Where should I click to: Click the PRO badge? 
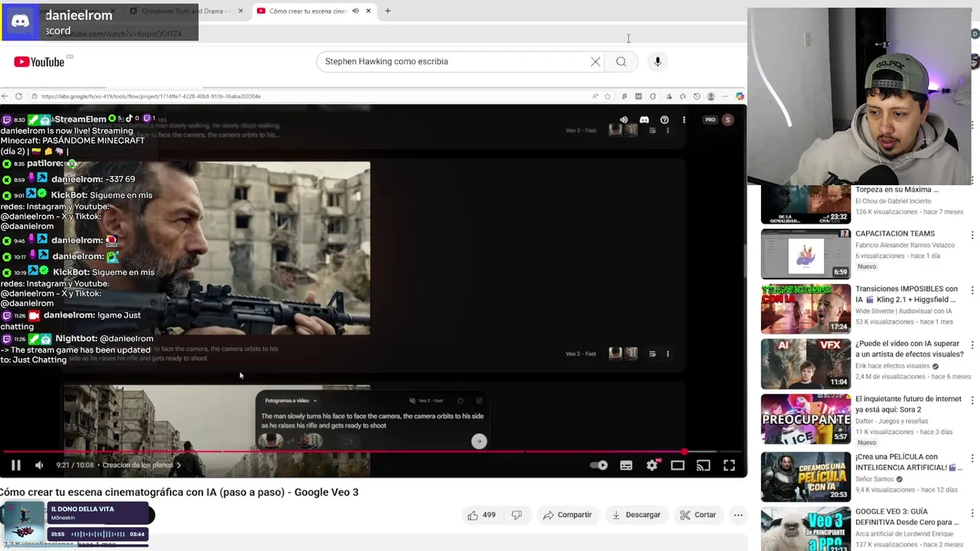(710, 120)
